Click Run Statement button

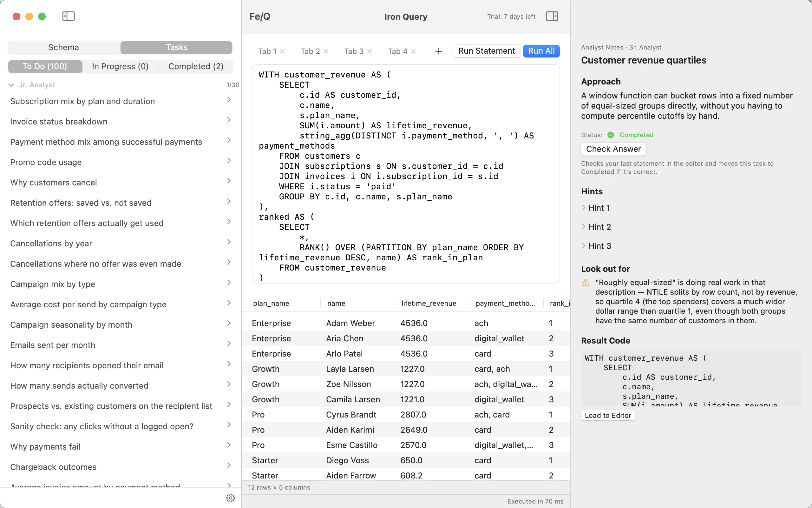(487, 51)
